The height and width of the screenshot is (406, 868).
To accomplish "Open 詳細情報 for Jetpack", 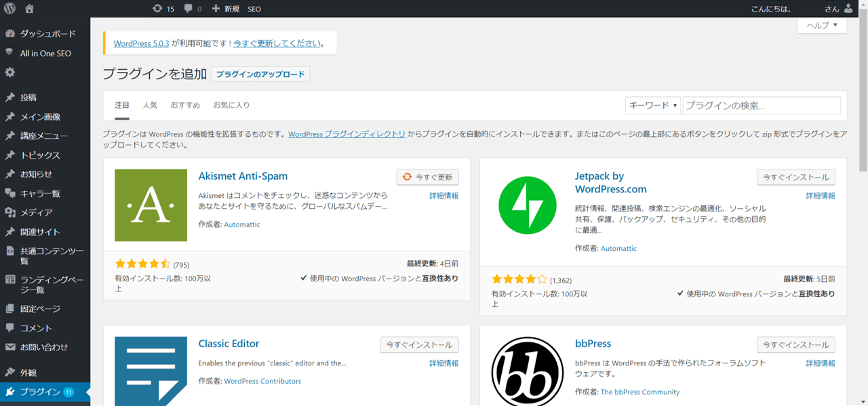I will pos(821,196).
